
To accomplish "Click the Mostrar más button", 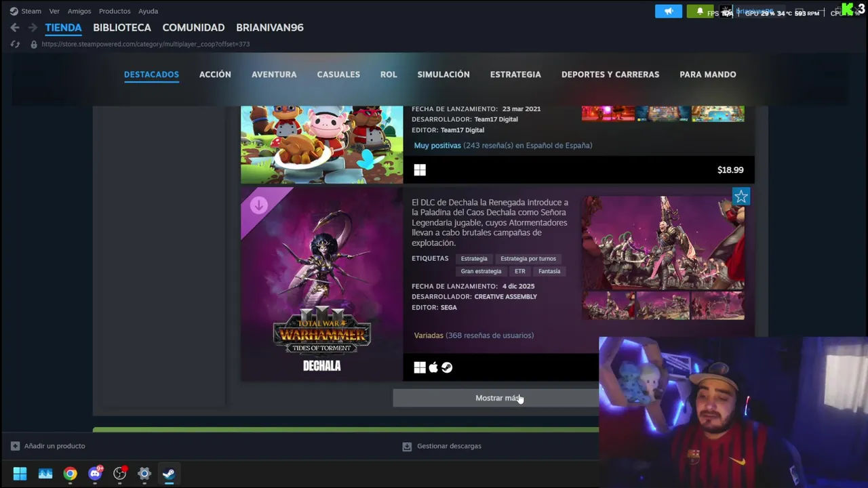I will point(496,398).
